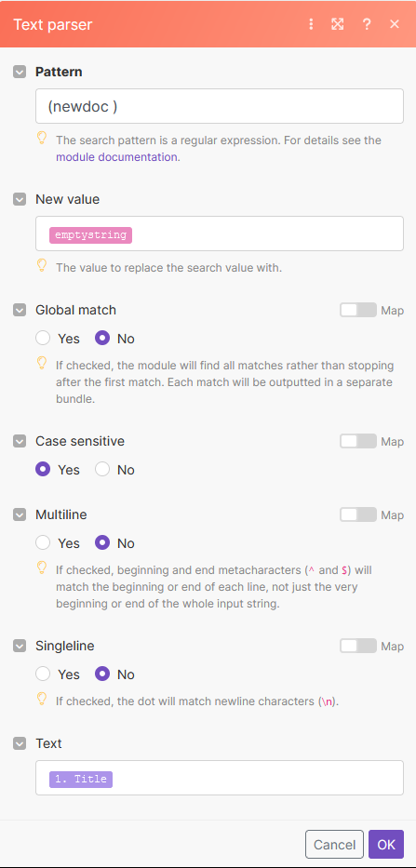Select No for Case sensitive
This screenshot has height=868, width=416.
click(x=102, y=470)
